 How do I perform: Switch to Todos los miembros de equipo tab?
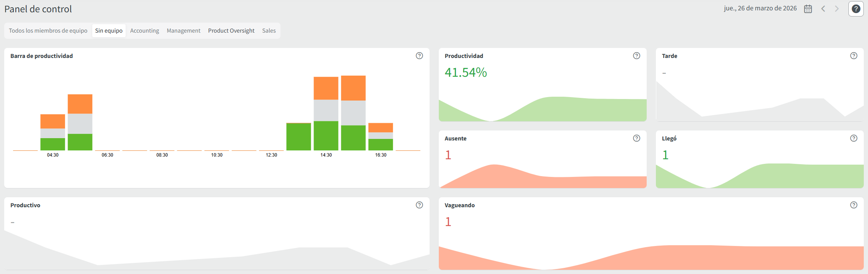point(48,31)
